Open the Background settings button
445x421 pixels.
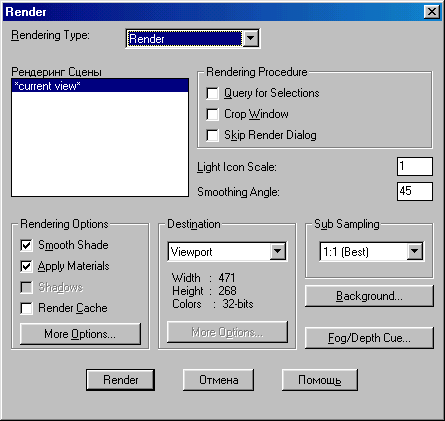point(369,296)
